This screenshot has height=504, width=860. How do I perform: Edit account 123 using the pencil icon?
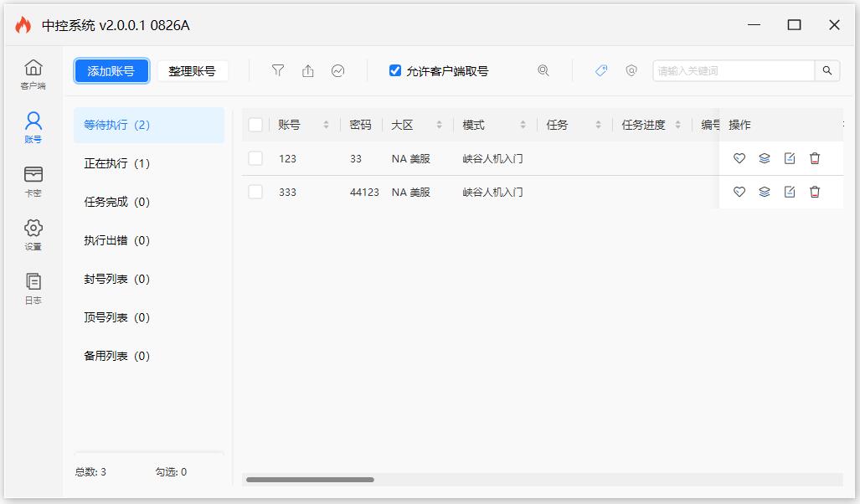(x=790, y=158)
